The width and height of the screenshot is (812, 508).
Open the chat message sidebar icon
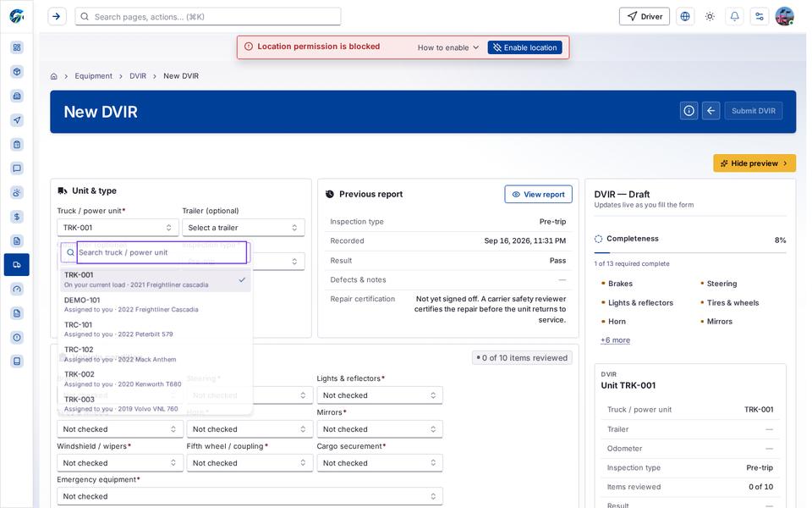pos(17,168)
